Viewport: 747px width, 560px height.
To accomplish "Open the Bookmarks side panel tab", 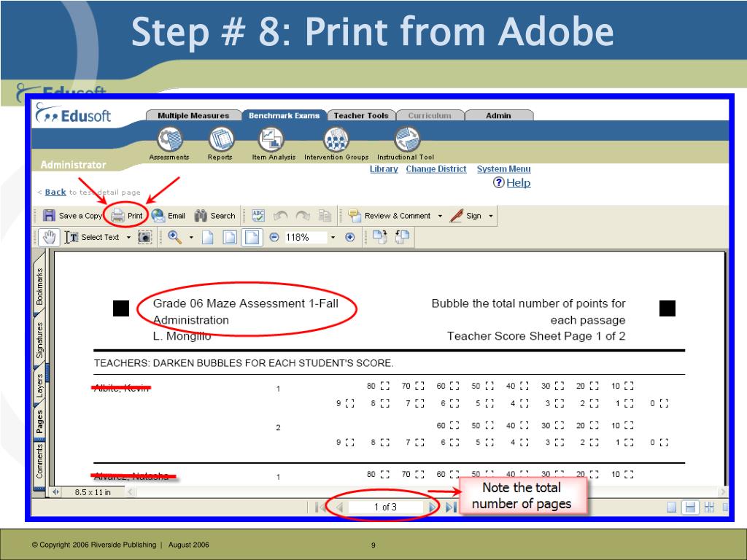I will [39, 287].
